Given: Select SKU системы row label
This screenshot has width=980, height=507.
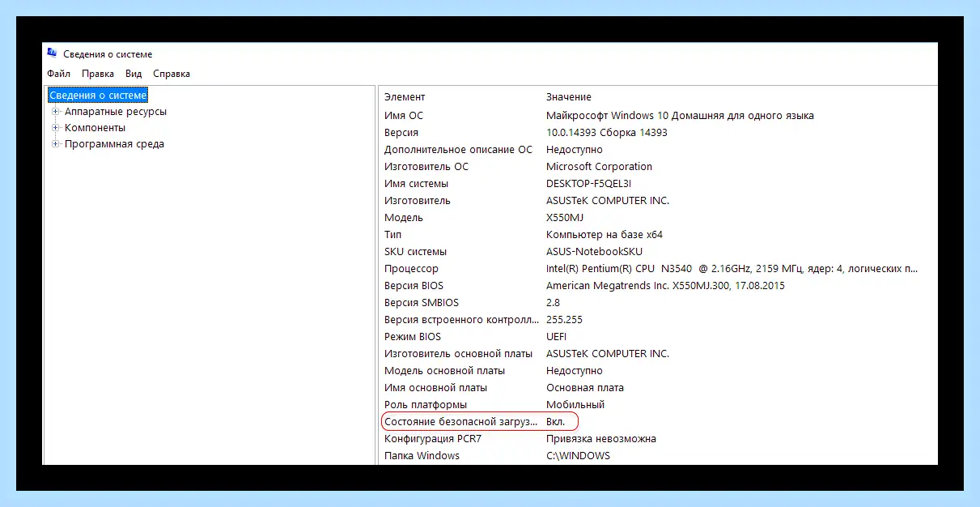Looking at the screenshot, I should (415, 252).
